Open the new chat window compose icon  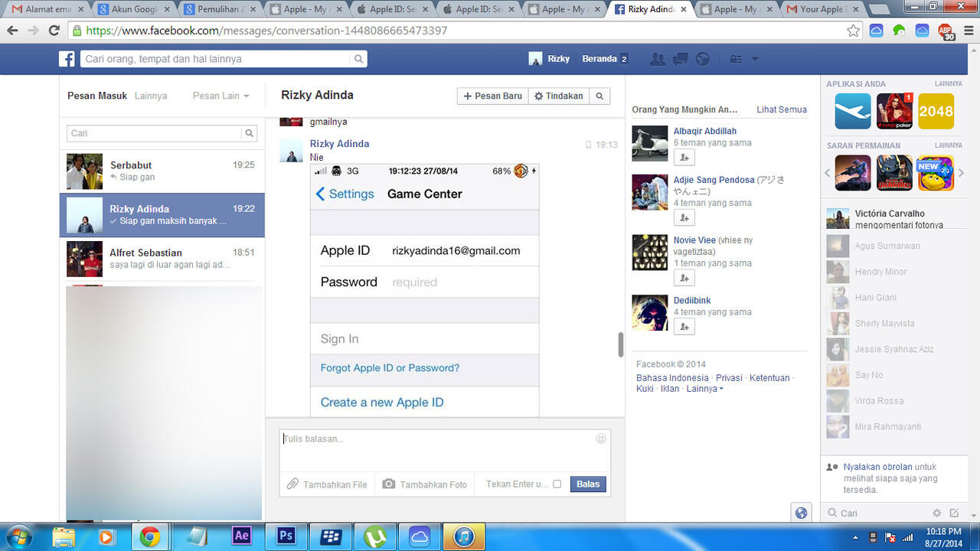955,513
